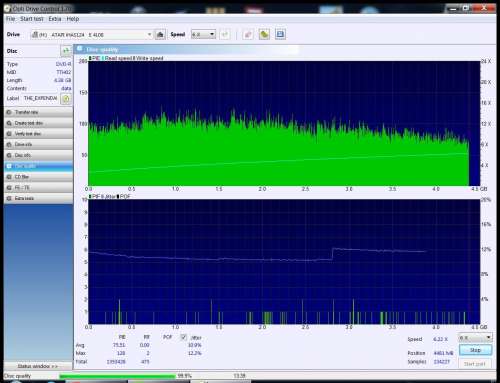Open the Speed dropdown in top toolbar
This screenshot has width=500, height=383.
tap(203, 34)
